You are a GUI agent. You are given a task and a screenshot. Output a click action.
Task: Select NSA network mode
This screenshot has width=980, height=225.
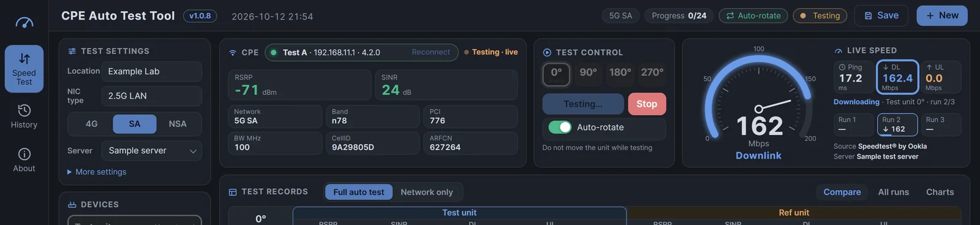tap(178, 124)
